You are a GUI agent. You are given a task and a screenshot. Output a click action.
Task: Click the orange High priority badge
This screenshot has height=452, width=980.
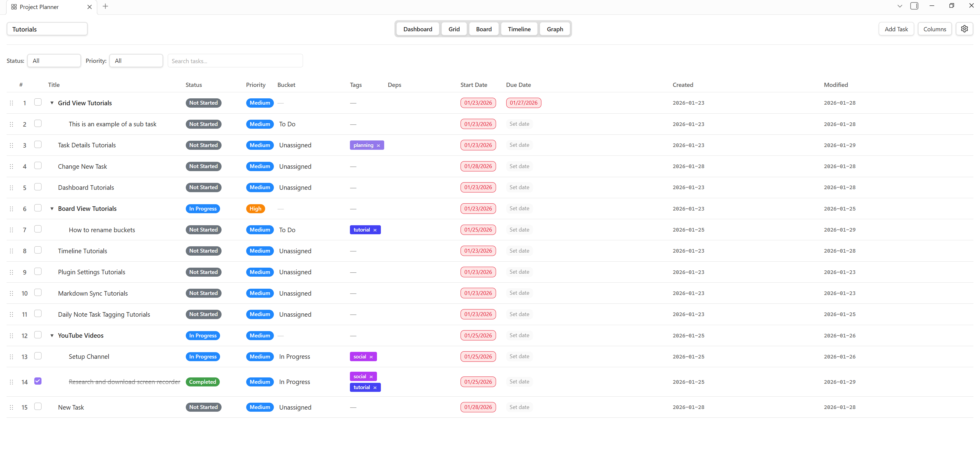(255, 209)
